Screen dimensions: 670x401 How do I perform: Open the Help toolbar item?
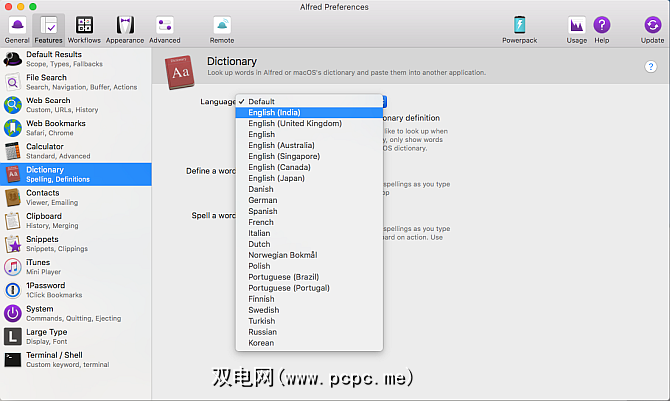[602, 29]
